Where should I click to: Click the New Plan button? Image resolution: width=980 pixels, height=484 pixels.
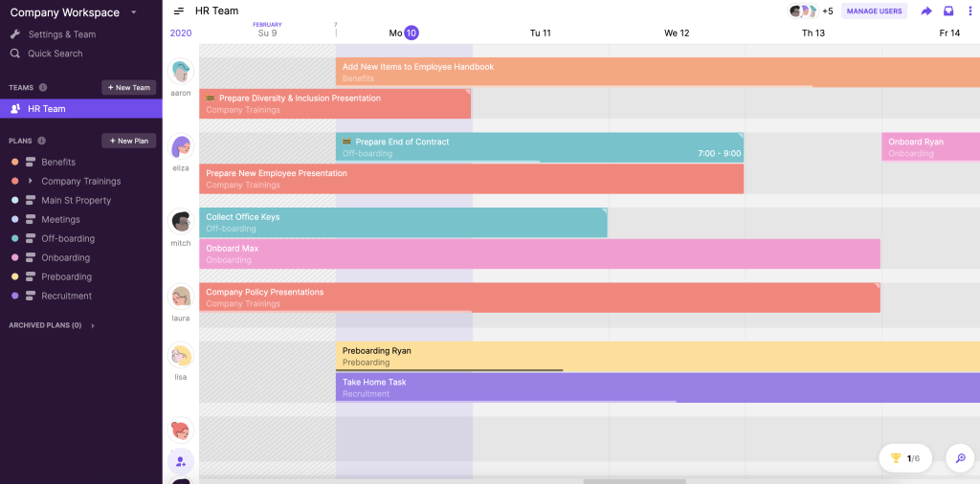point(129,141)
